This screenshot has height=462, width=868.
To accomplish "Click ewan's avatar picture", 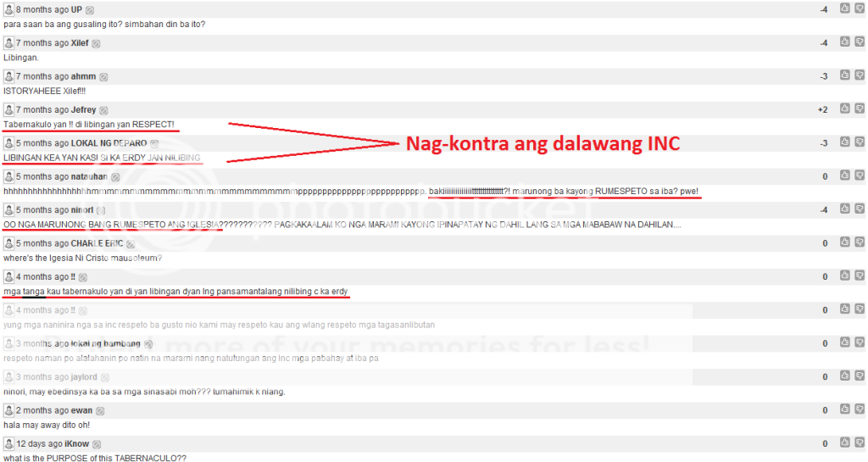I will pyautogui.click(x=8, y=409).
